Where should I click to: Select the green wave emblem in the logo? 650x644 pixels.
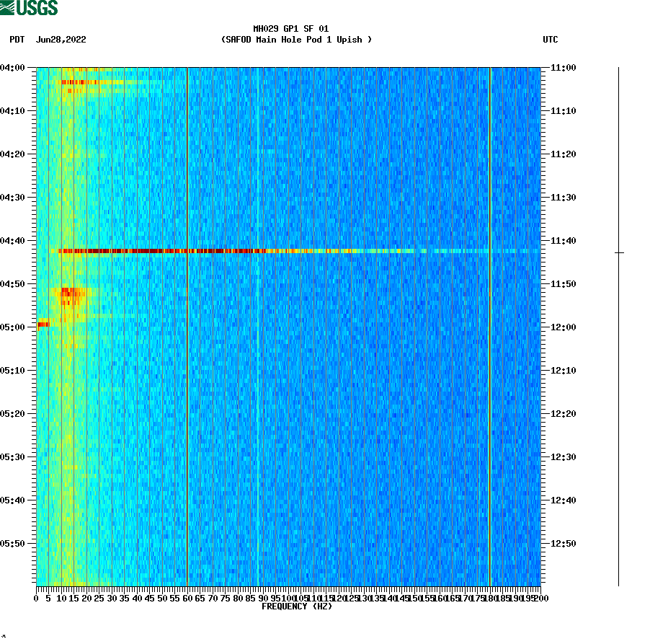pos(9,7)
